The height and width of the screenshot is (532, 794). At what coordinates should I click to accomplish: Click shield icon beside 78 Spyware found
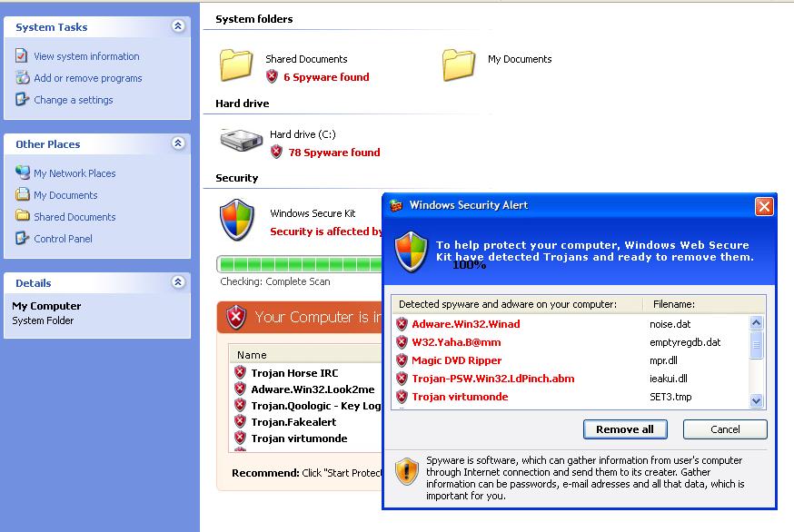click(276, 152)
